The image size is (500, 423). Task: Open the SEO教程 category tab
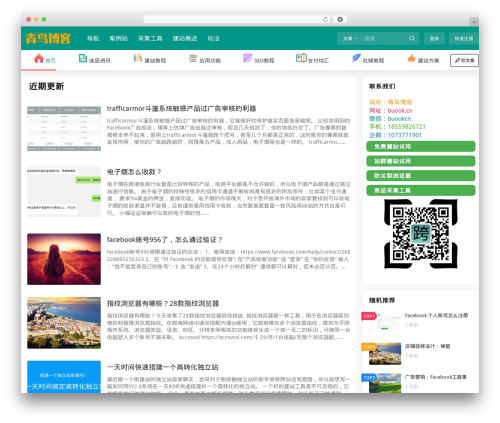pos(264,60)
